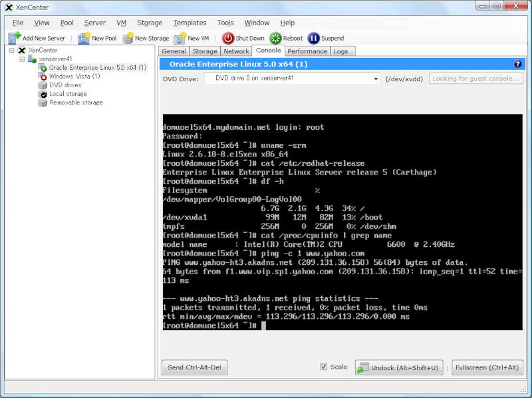Open the Window menu
This screenshot has width=532, height=398.
point(257,23)
